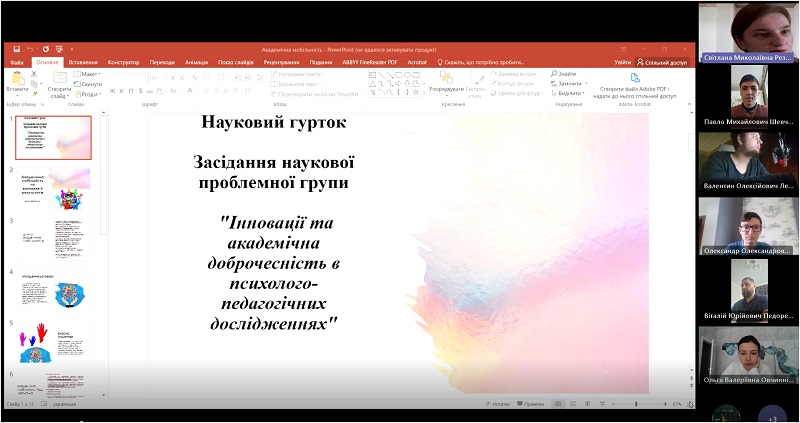The height and width of the screenshot is (423, 800).
Task: Open Customize Quick Access Toolbar arrow
Action: (72, 49)
